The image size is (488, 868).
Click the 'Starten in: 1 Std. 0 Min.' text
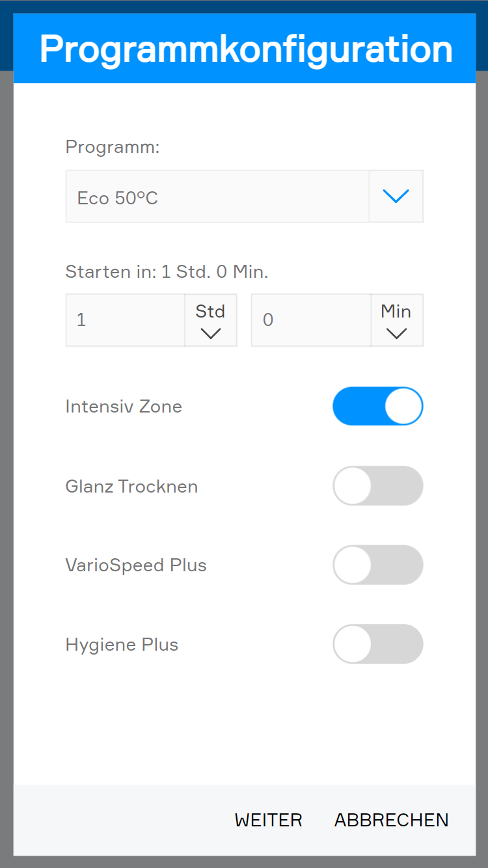coord(167,271)
